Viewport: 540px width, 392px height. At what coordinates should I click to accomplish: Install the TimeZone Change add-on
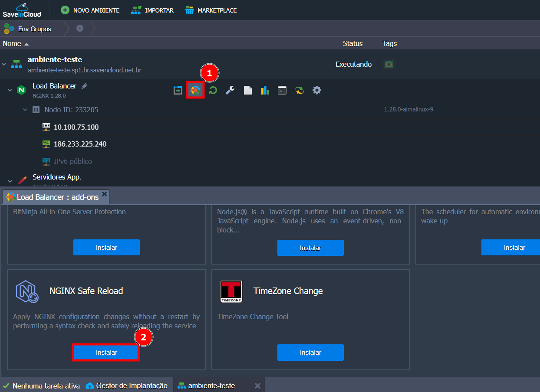[310, 353]
